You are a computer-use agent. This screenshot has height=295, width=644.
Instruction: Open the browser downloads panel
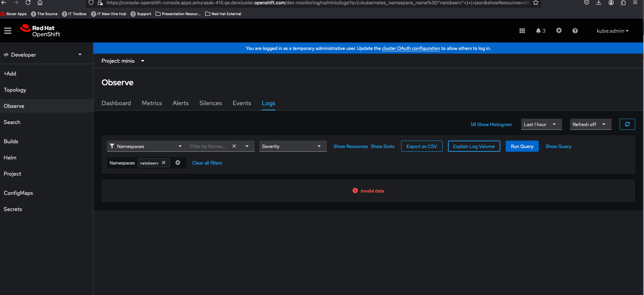click(x=599, y=3)
